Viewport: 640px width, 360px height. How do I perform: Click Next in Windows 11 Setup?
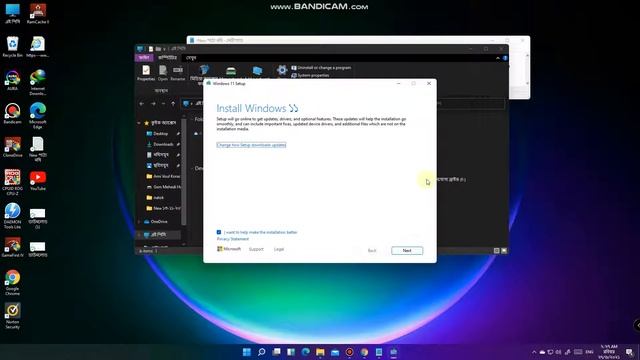[407, 251]
